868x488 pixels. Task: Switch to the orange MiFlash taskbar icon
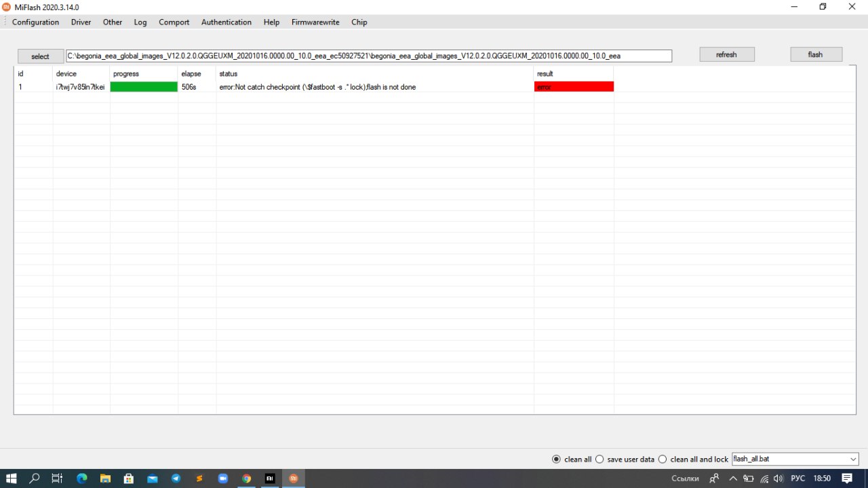click(x=293, y=478)
